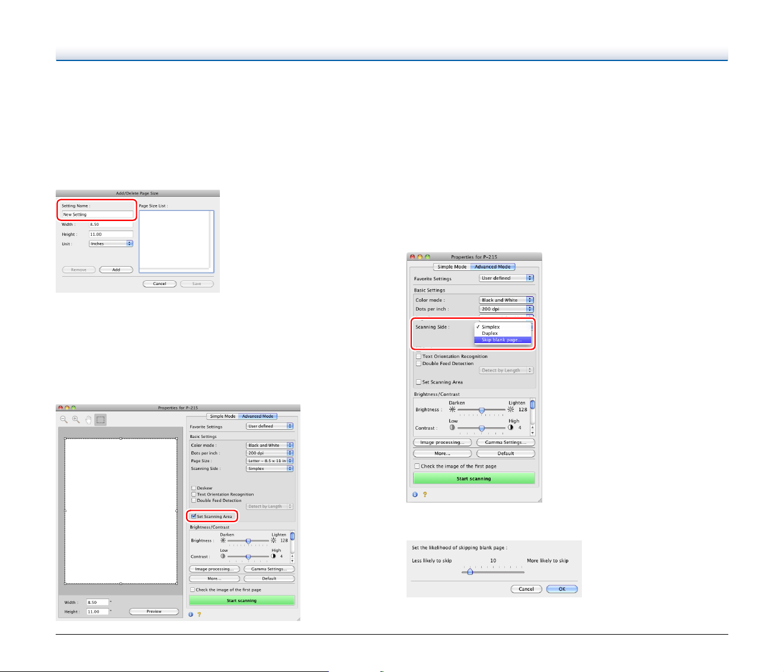
Task: Open Page Size Letter dropdown
Action: 270,460
